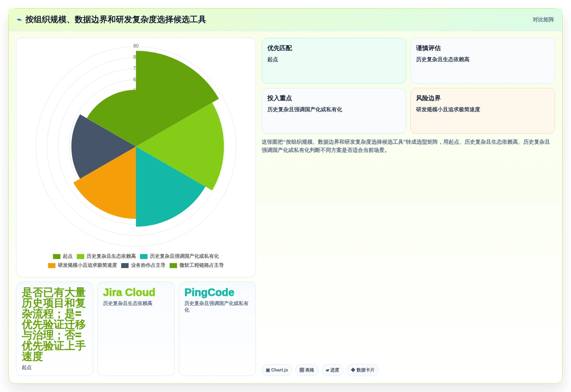Image resolution: width=571 pixels, height=392 pixels.
Task: Click the 业务协作占主导 legend text
Action: (x=148, y=266)
